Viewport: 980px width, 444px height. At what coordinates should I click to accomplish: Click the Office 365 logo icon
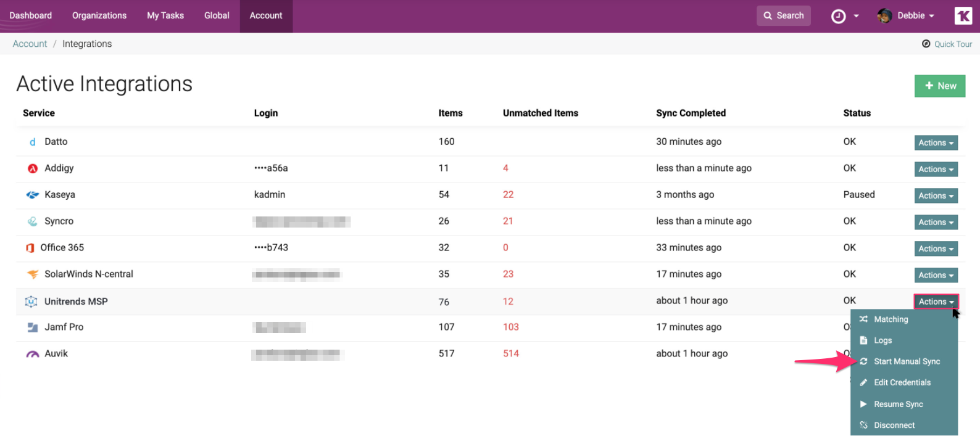(30, 248)
